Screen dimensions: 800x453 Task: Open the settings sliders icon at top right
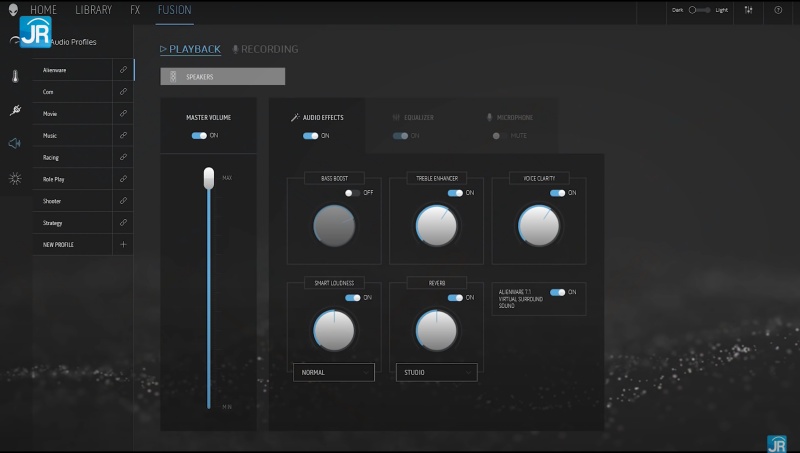(x=750, y=10)
